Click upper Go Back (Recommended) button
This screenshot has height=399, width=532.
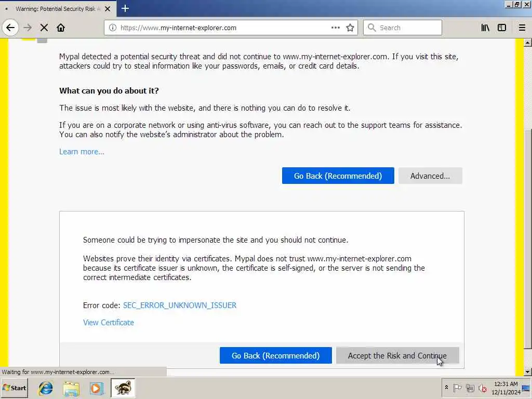click(338, 176)
